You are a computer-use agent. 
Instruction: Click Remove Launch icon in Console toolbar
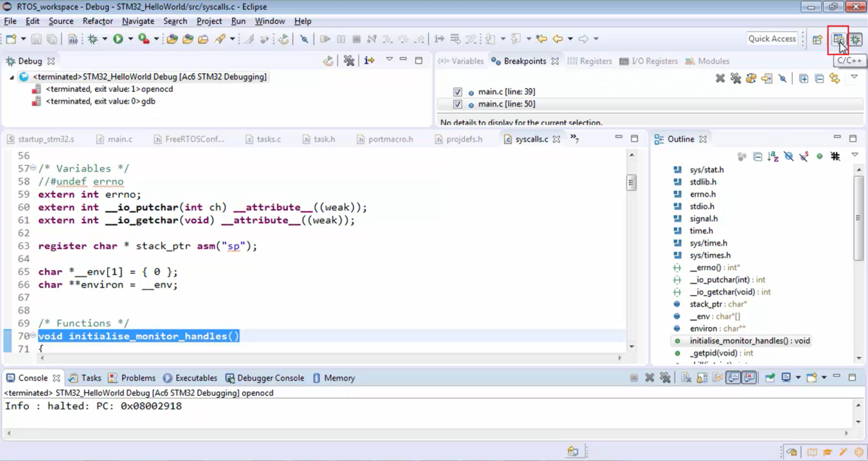point(650,378)
